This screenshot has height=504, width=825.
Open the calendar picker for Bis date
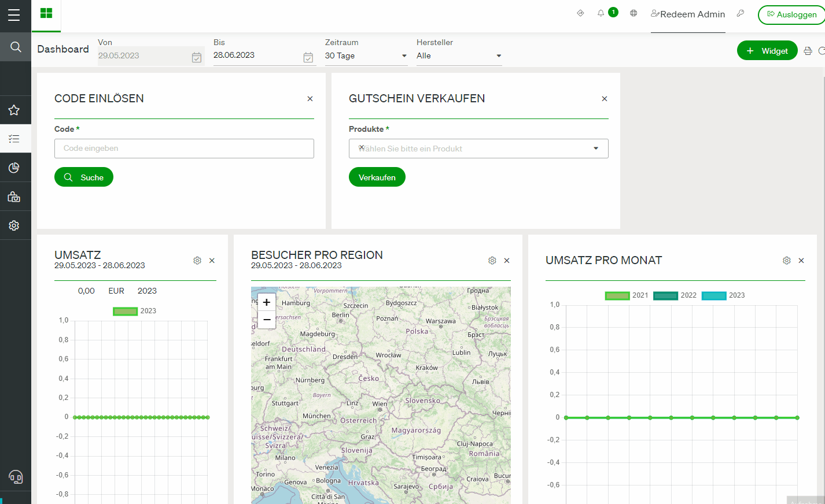coord(308,57)
